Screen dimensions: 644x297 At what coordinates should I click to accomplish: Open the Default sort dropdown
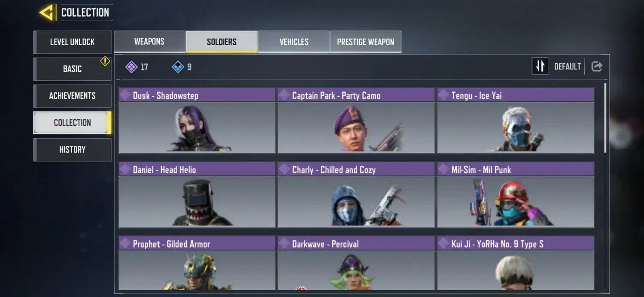[567, 67]
